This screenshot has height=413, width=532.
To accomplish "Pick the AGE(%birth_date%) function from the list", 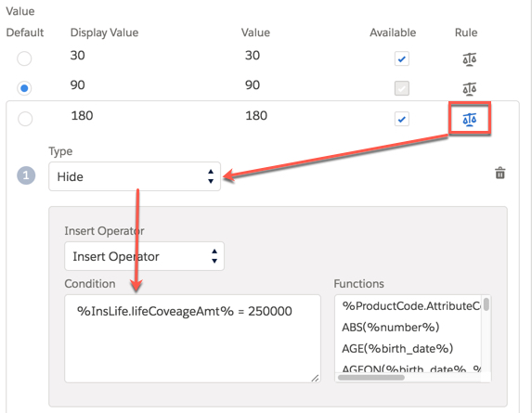I will coord(397,349).
